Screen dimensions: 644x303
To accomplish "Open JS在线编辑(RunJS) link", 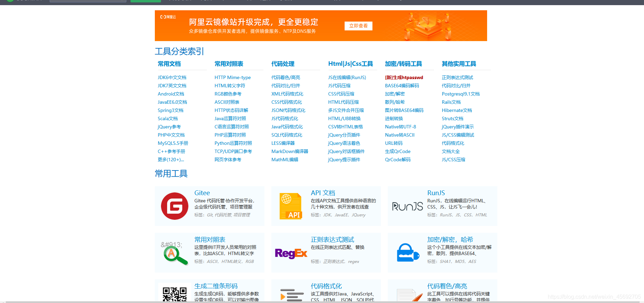I will click(x=347, y=77).
